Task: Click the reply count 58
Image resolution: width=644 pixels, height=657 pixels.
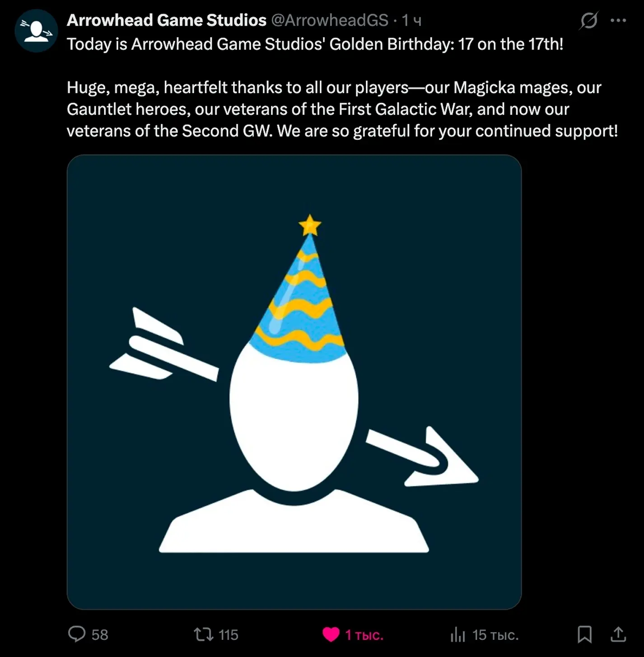Action: (x=100, y=635)
